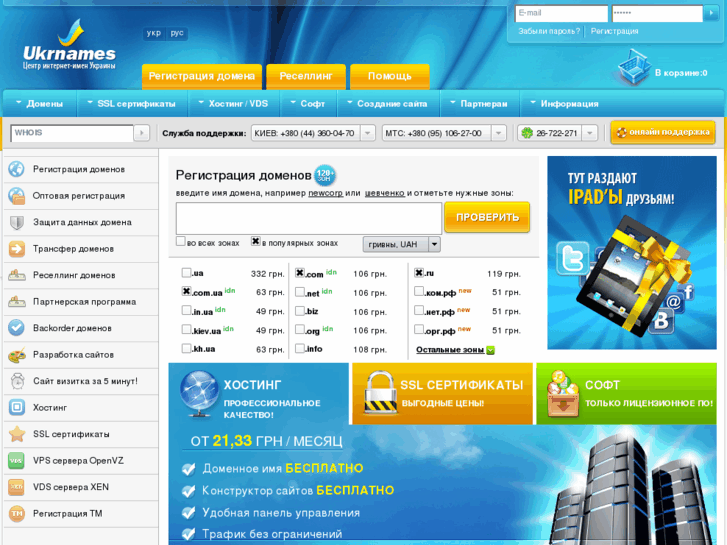Open the Остальные зоны link
The height and width of the screenshot is (545, 727).
coord(450,350)
